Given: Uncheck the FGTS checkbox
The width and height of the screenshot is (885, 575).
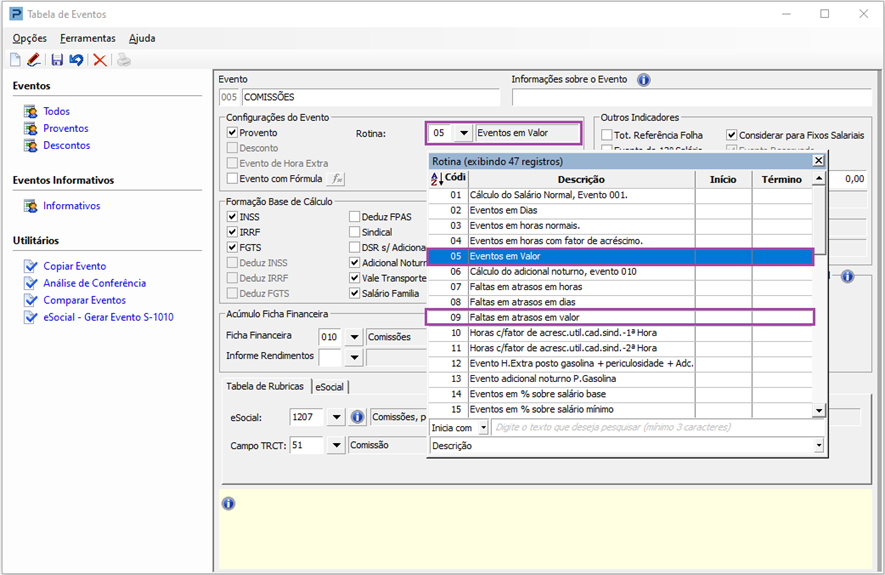Looking at the screenshot, I should 232,247.
